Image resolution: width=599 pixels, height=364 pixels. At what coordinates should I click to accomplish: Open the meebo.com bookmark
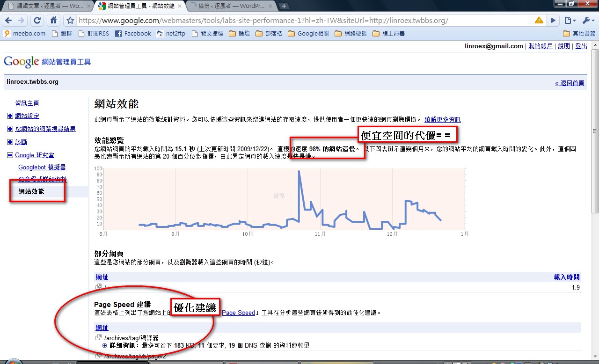(x=25, y=34)
